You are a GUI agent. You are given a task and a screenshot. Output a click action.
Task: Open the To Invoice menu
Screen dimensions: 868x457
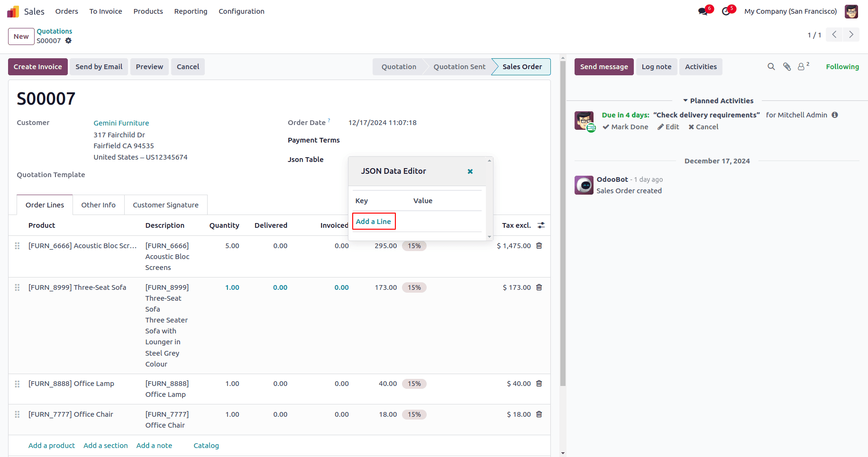click(x=106, y=11)
